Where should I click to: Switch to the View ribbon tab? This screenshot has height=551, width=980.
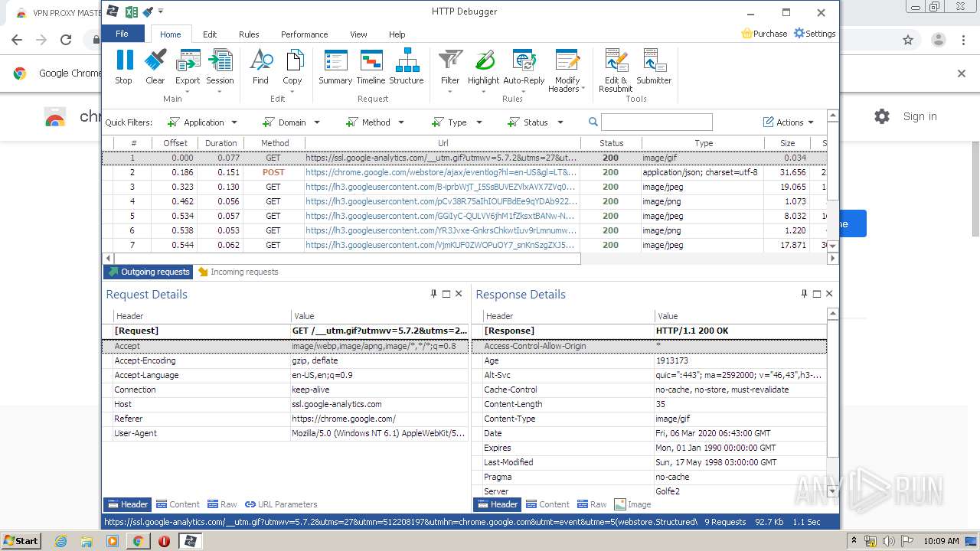click(358, 34)
